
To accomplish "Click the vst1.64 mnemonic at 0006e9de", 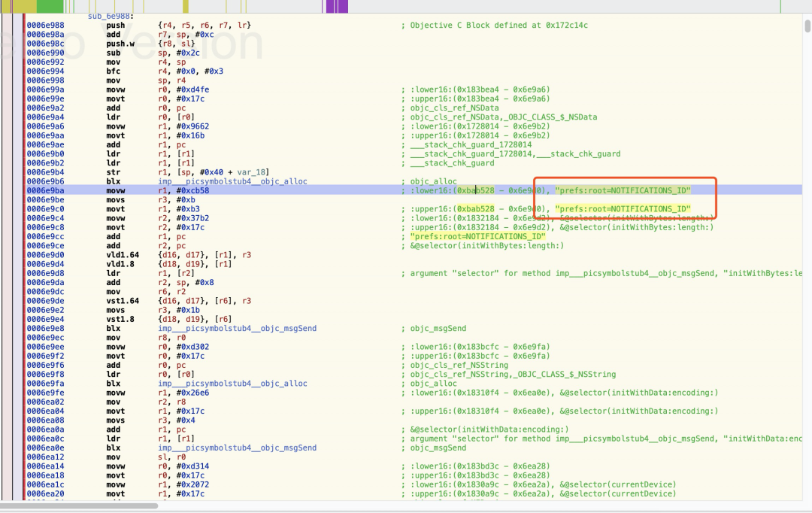I will tap(123, 301).
